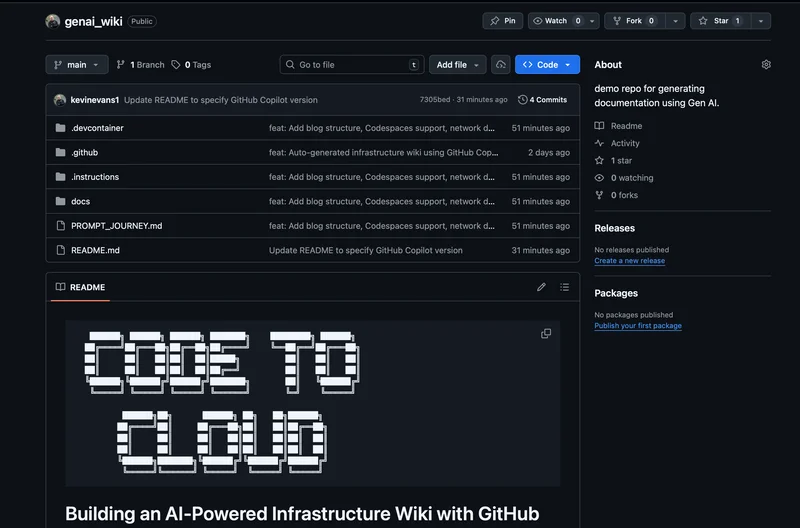
Task: Edit README with the pencil icon
Action: coord(541,287)
